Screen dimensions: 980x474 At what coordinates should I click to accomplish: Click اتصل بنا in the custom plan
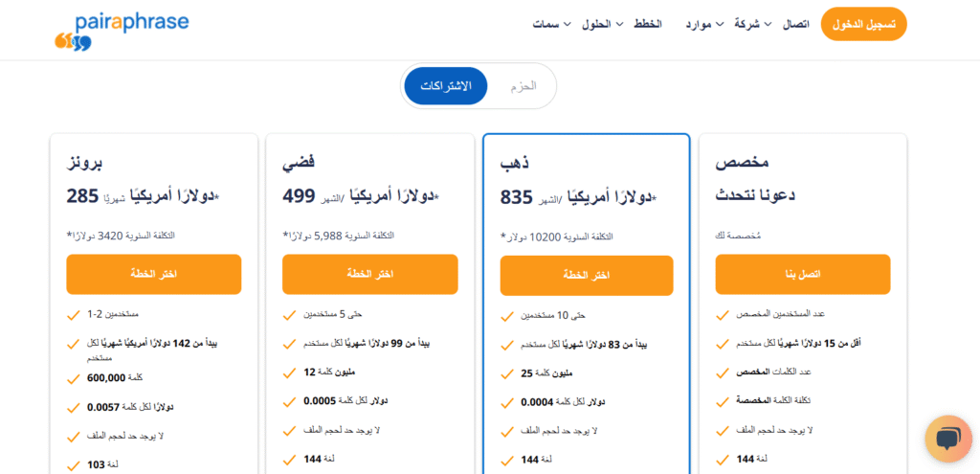[803, 274]
